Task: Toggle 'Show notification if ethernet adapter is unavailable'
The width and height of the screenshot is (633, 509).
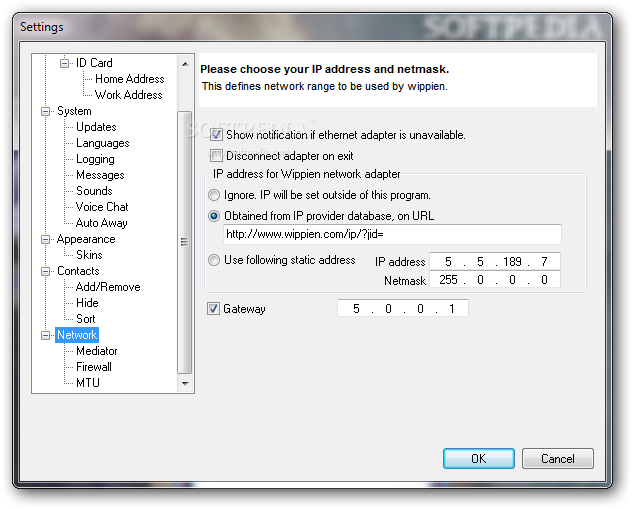Action: (x=216, y=135)
